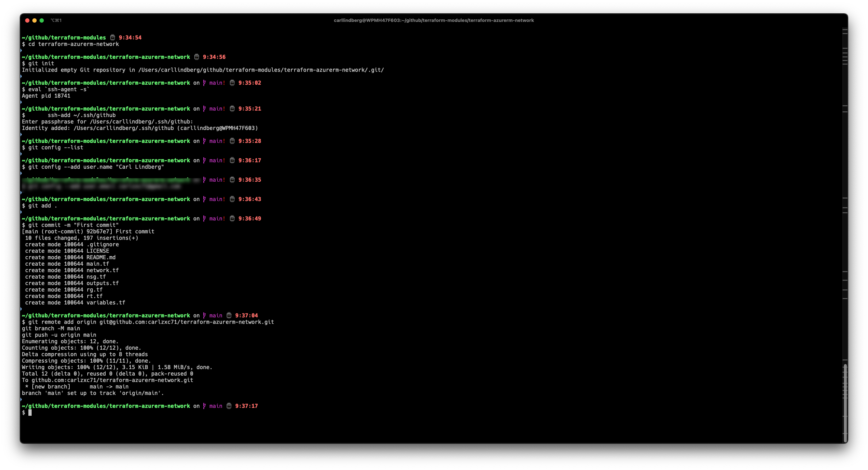Click git branch icon on the 9:36:35 prompt

[x=204, y=180]
